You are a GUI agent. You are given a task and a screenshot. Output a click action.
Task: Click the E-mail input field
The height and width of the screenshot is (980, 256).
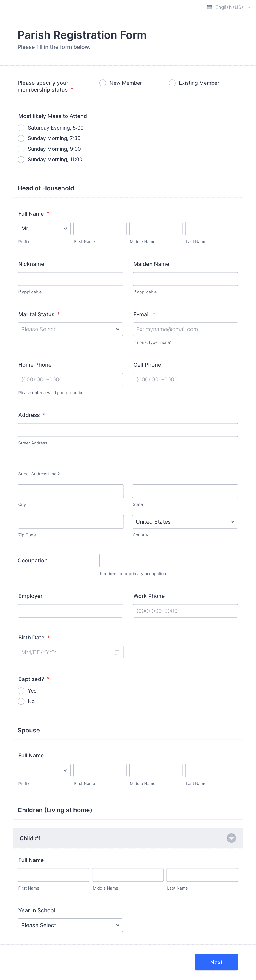[185, 329]
